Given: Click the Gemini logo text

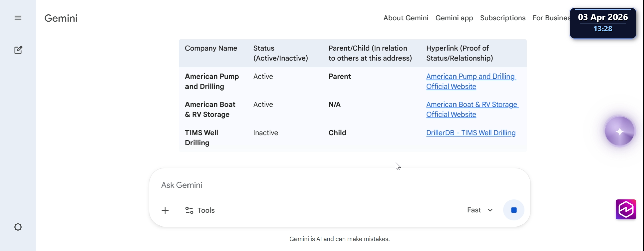Looking at the screenshot, I should [x=61, y=18].
